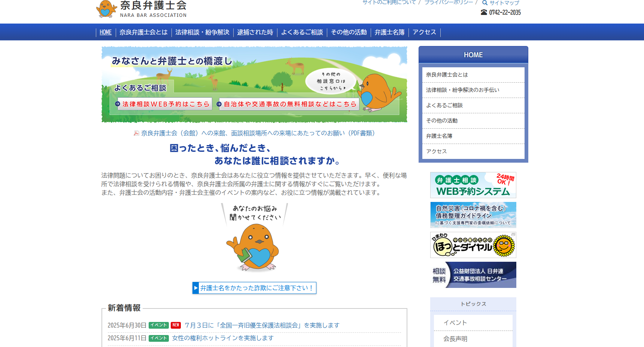644x347 pixels.
Task: Select 奈良弁護士会とは in the sidebar
Action: point(473,75)
